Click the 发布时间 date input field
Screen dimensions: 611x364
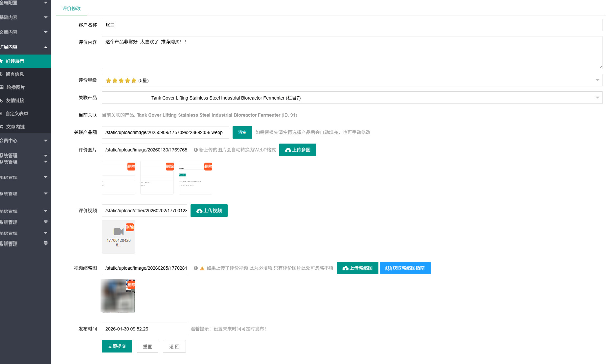[x=144, y=329]
